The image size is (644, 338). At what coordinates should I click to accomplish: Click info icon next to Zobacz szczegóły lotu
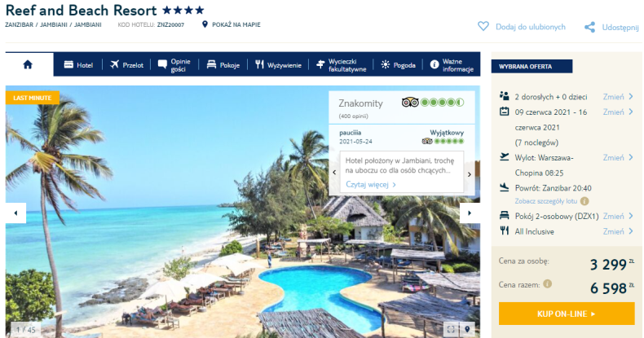pos(584,201)
